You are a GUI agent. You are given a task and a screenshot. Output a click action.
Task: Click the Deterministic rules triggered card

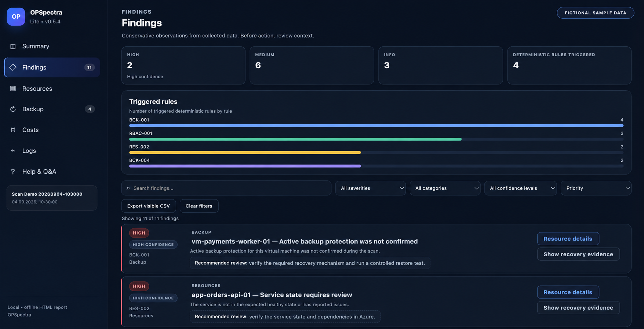pyautogui.click(x=570, y=65)
